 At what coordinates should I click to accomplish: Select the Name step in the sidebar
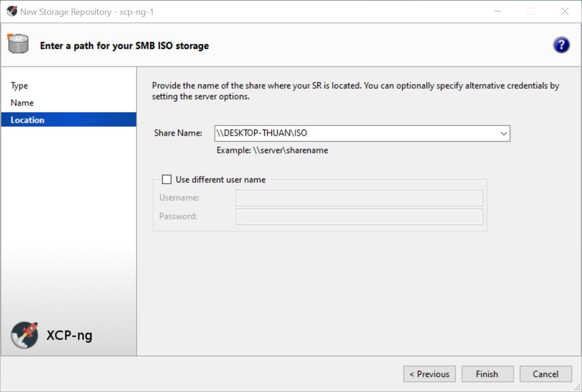pyautogui.click(x=22, y=103)
